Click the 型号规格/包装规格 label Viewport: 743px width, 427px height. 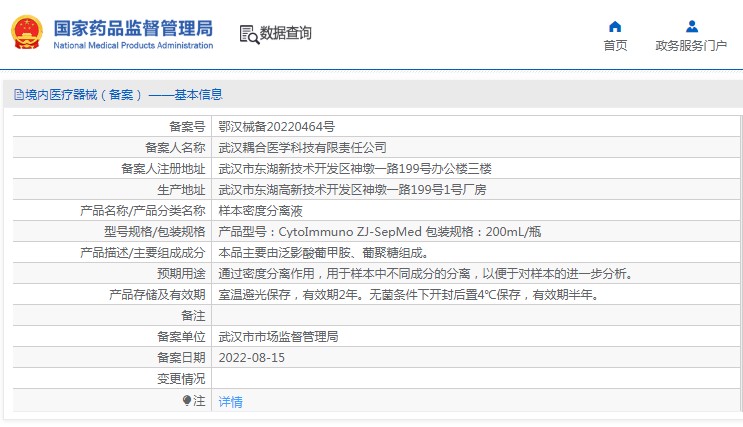point(154,232)
